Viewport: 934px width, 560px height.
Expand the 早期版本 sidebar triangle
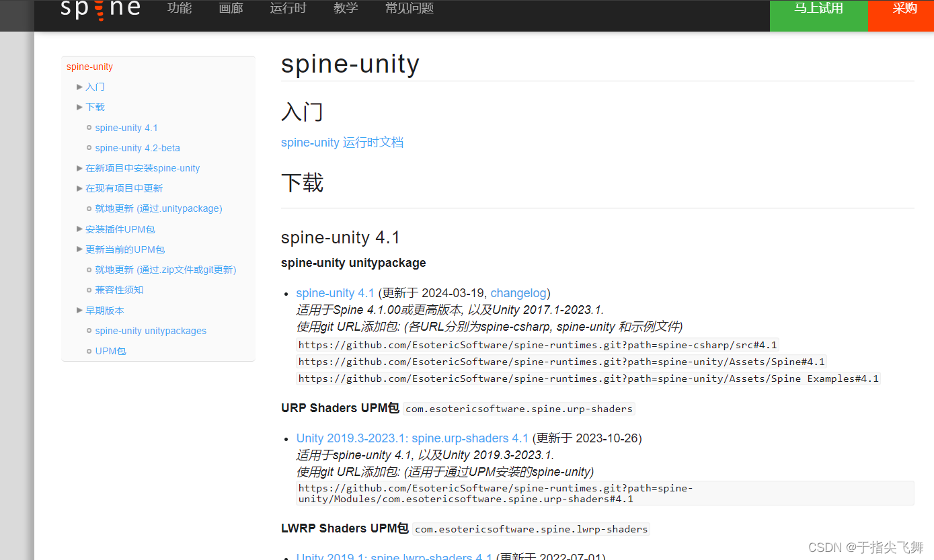click(79, 311)
